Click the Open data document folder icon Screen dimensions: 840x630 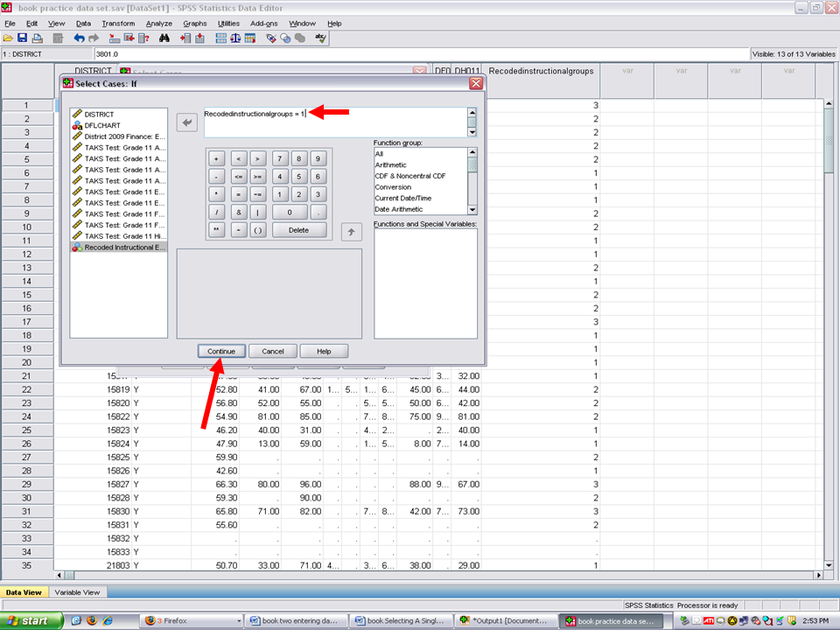[8, 38]
